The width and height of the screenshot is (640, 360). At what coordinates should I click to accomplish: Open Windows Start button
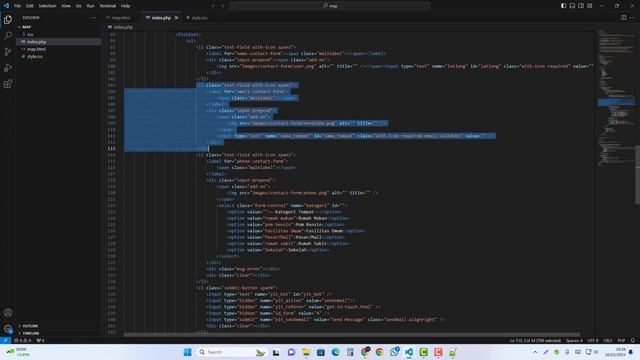(187, 352)
